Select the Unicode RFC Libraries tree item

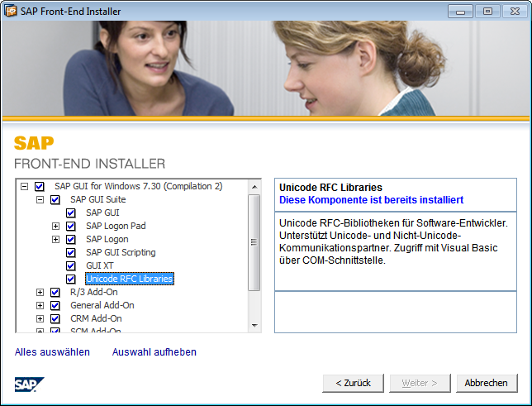point(129,279)
